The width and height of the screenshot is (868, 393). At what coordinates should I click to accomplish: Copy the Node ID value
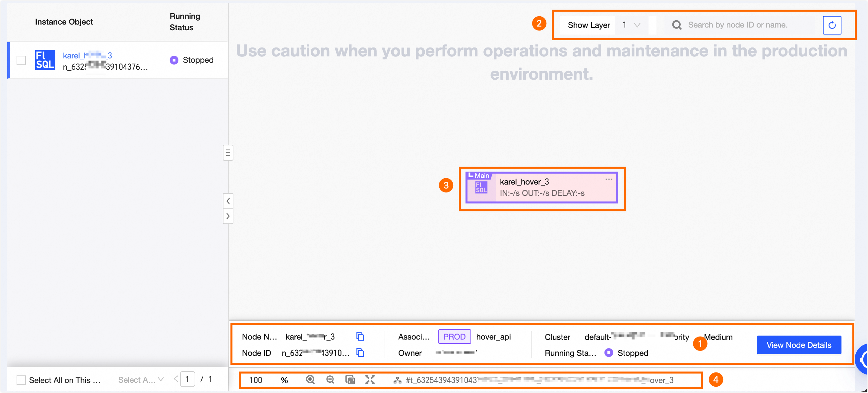point(360,353)
